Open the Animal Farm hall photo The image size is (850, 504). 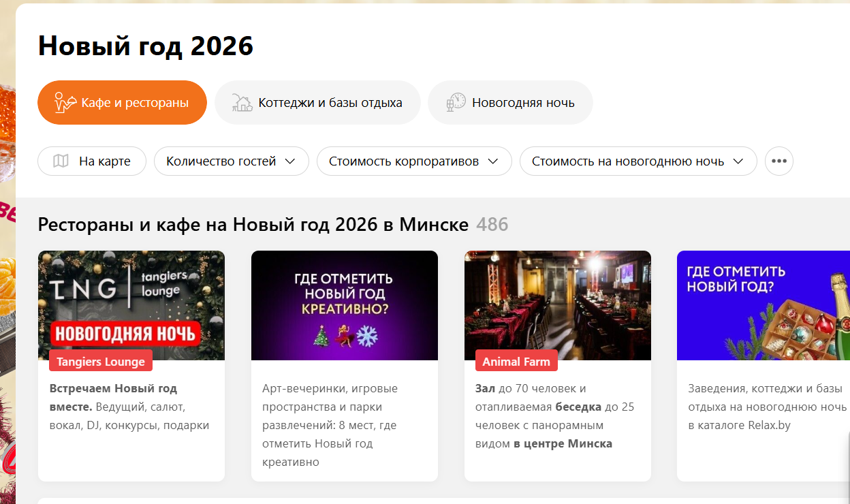(558, 305)
